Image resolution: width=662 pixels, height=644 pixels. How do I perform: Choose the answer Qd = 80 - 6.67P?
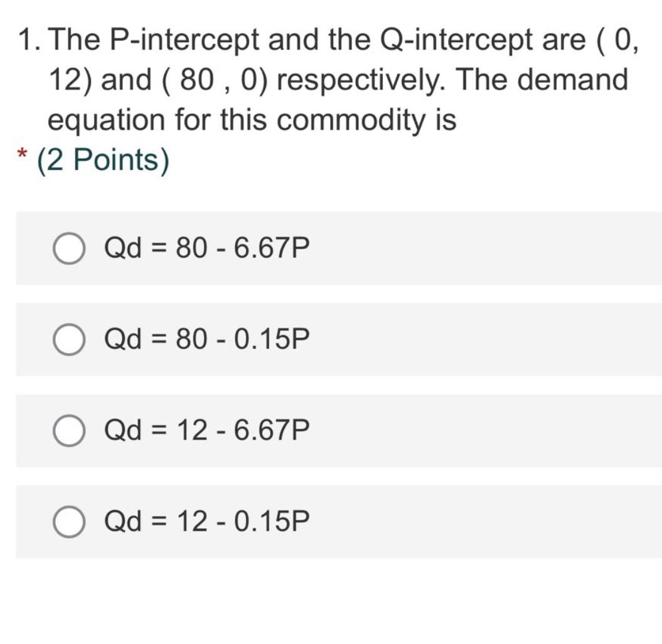click(207, 248)
